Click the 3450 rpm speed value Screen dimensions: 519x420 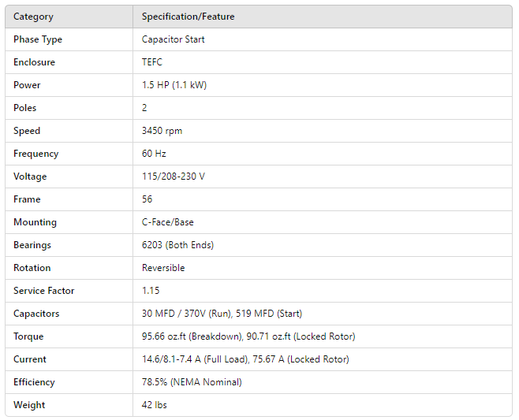pos(162,131)
